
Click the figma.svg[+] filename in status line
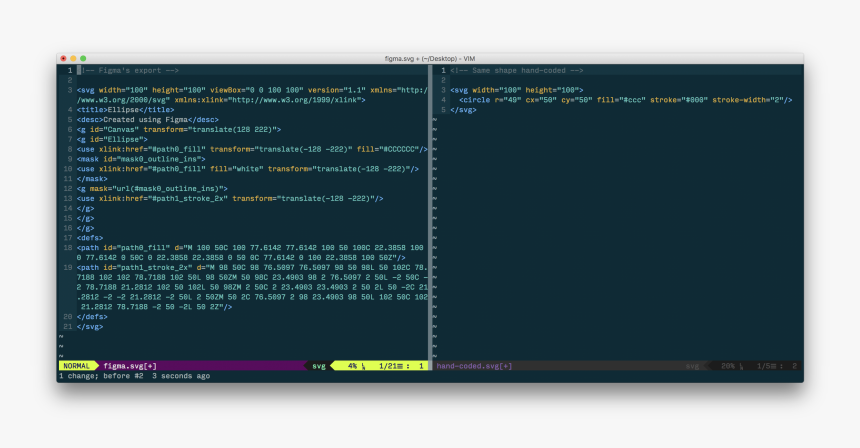click(130, 366)
